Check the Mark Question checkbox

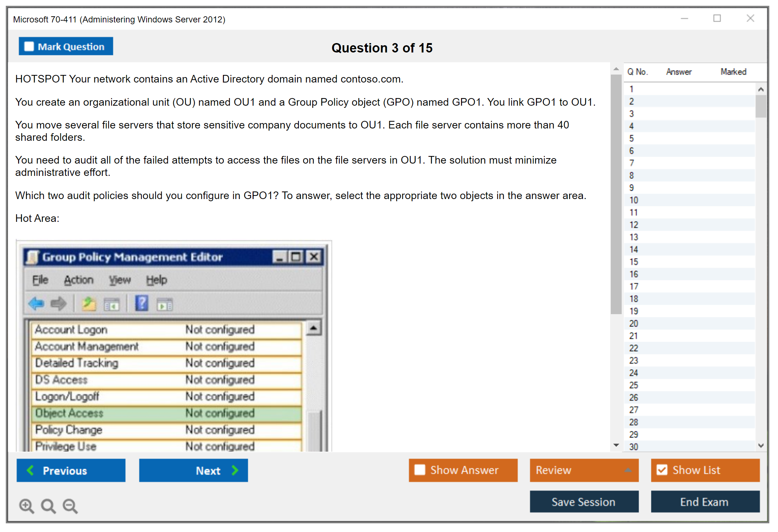[x=29, y=46]
